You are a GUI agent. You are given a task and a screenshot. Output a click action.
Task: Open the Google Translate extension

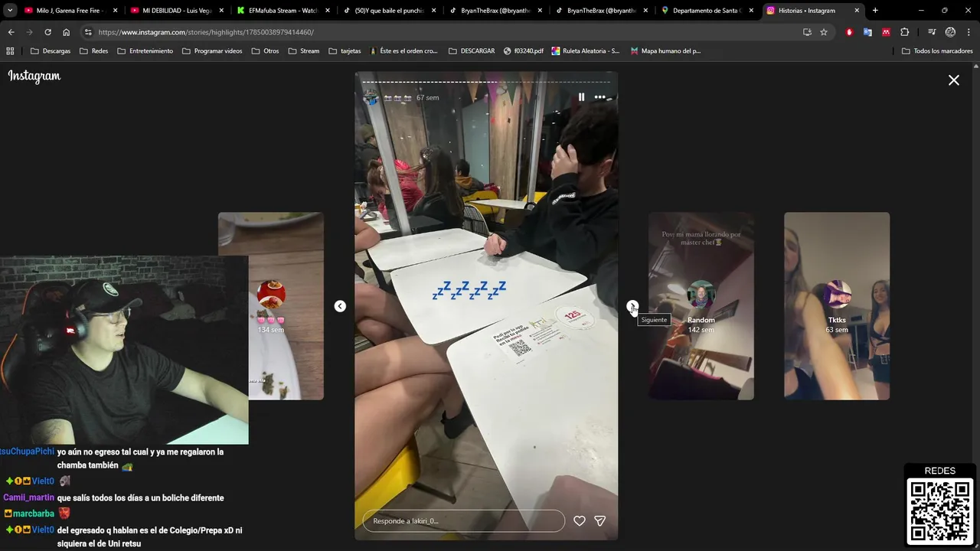point(867,32)
